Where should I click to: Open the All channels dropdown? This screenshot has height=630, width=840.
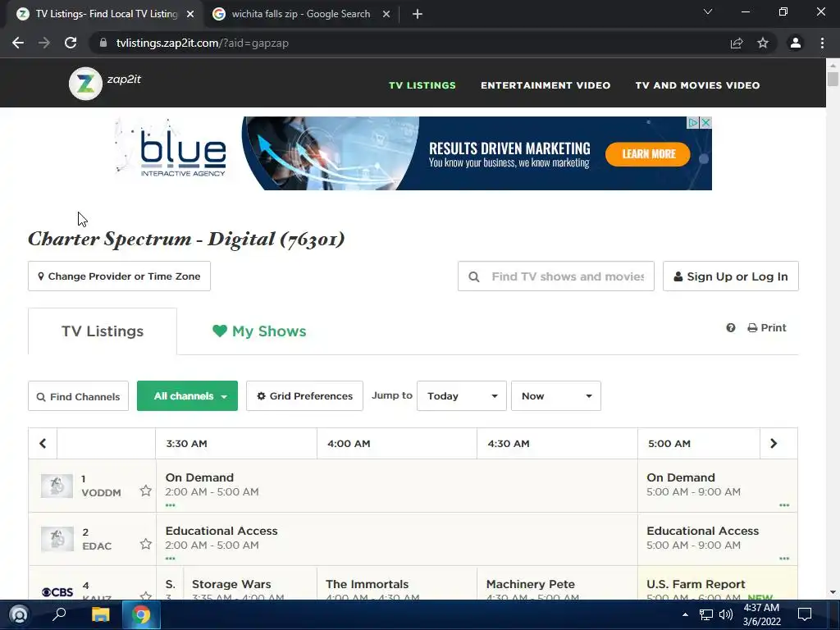click(x=188, y=396)
